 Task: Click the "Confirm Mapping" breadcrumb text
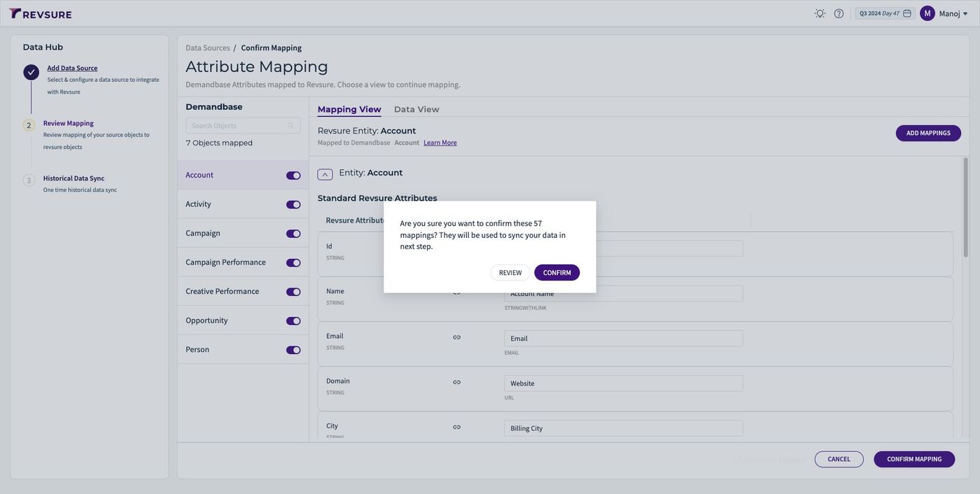tap(272, 48)
